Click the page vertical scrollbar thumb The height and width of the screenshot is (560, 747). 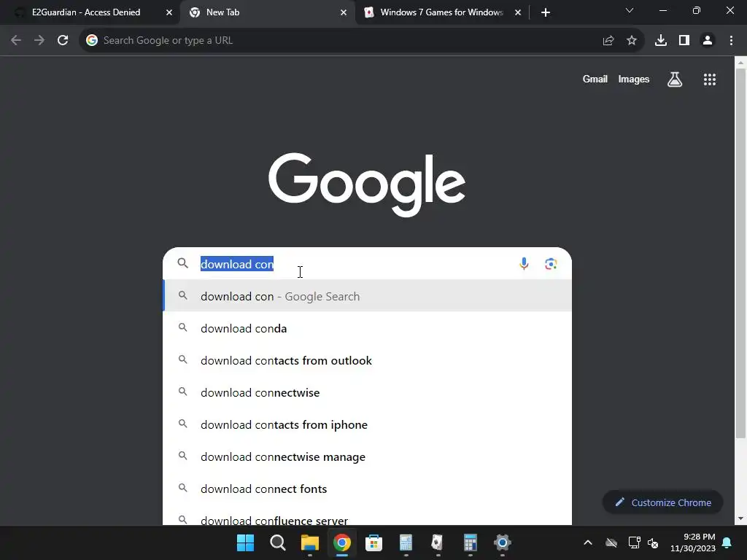point(740,253)
